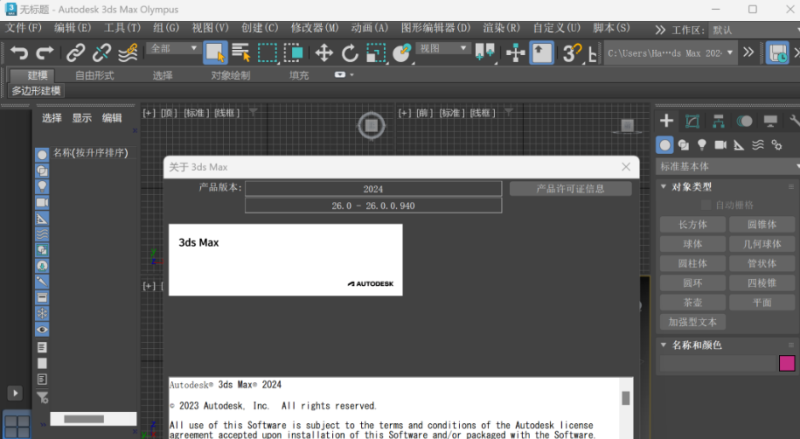
Task: Click the 产品许可证信息 button
Action: [x=570, y=188]
